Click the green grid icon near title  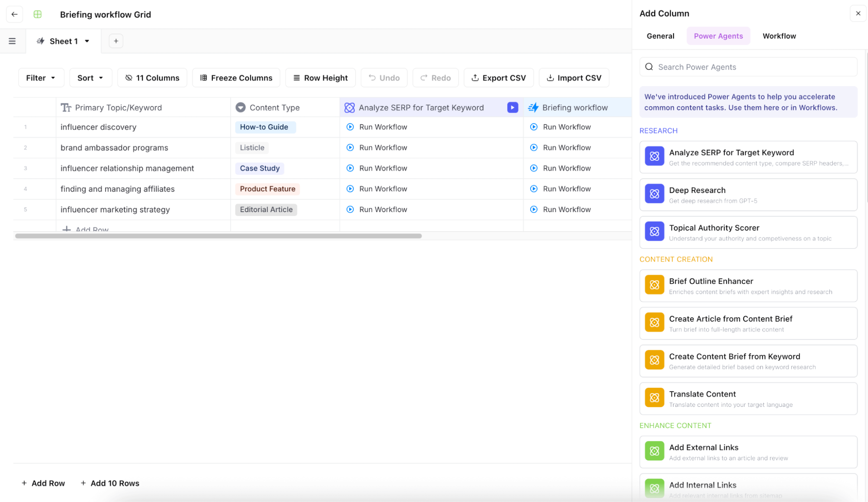click(38, 14)
